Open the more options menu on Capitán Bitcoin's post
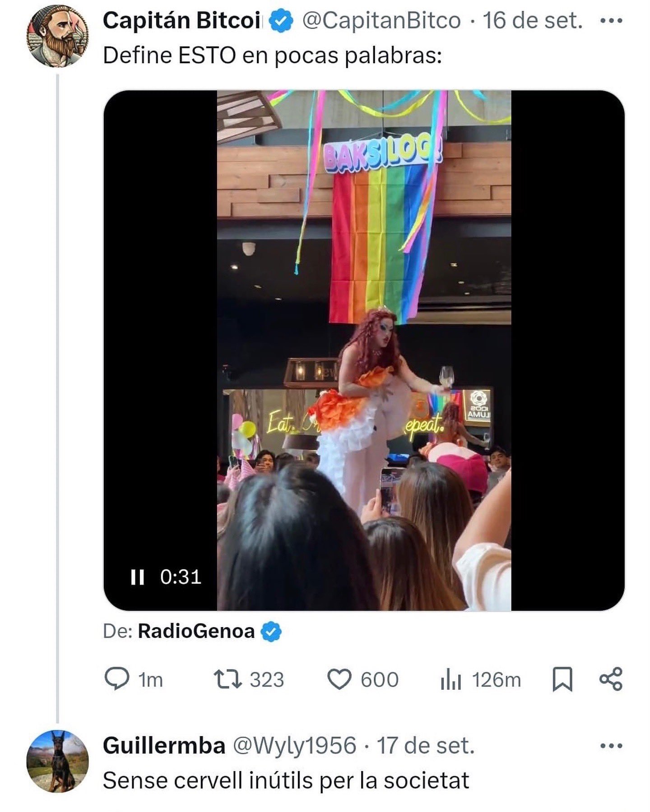Image resolution: width=650 pixels, height=812 pixels. pyautogui.click(x=611, y=21)
